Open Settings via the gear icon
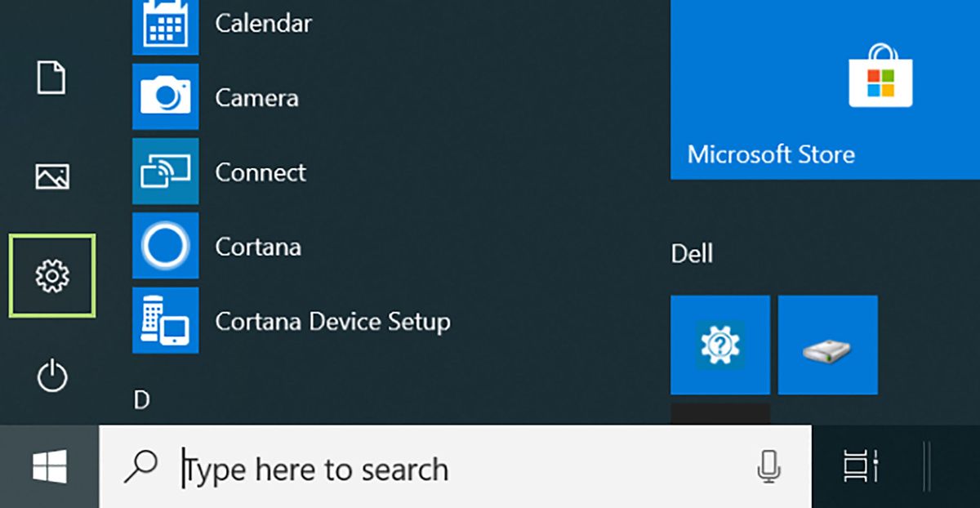980x508 pixels. pyautogui.click(x=51, y=276)
